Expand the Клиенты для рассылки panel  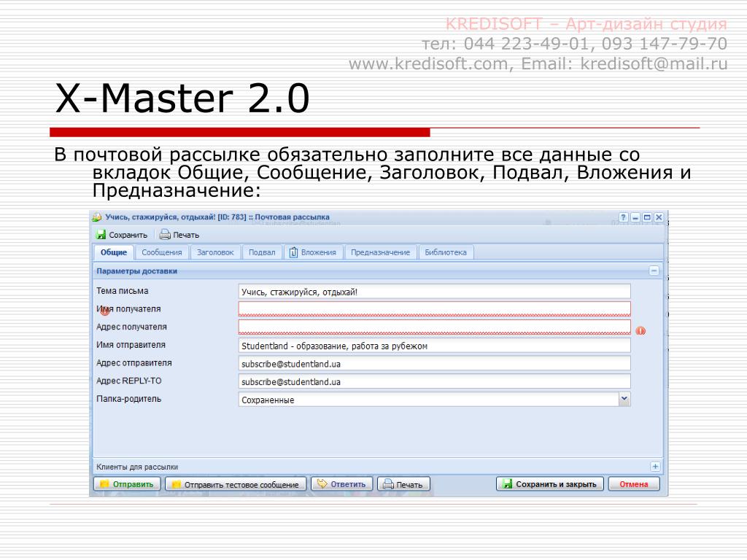point(655,467)
